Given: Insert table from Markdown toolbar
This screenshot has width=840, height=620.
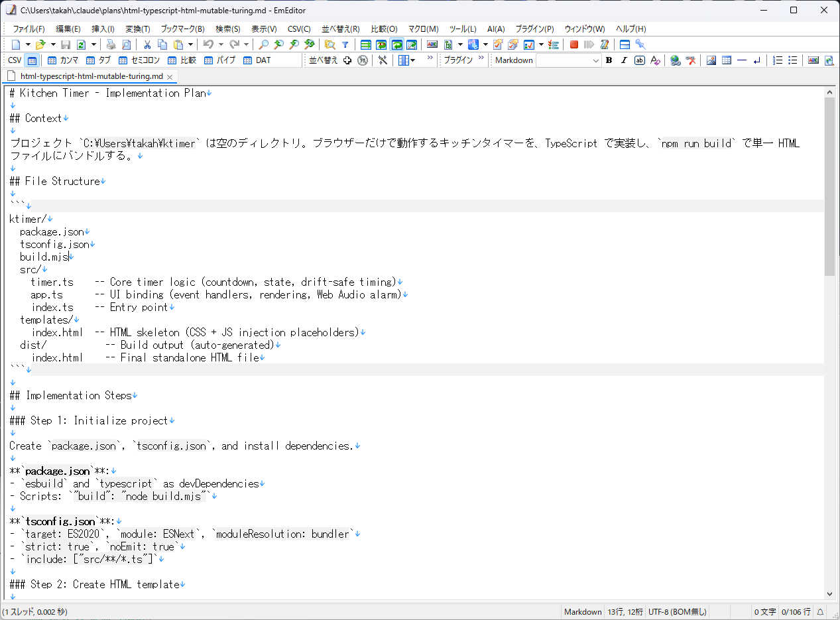Looking at the screenshot, I should 727,60.
